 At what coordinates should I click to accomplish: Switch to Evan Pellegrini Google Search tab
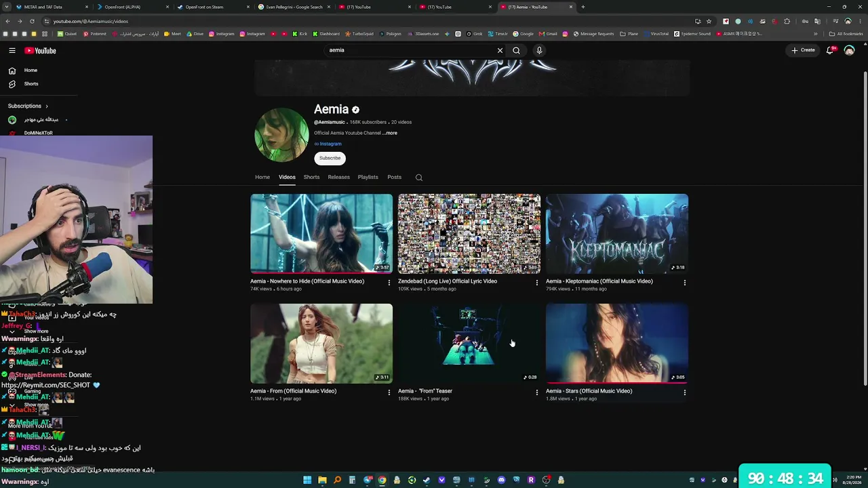tap(294, 7)
